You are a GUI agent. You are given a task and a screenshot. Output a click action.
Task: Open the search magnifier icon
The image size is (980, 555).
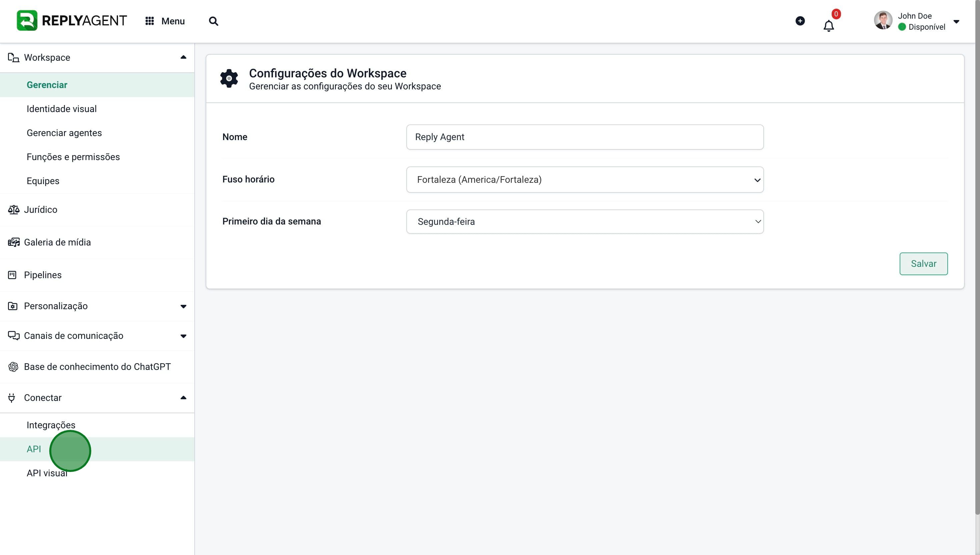click(214, 21)
